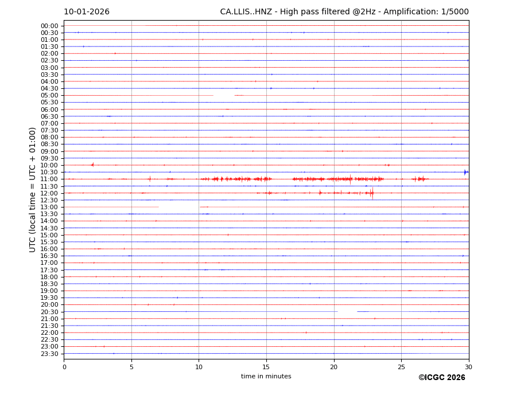This screenshot has width=532, height=399.
Task: Select the vertical UTC local time axis label
Action: click(x=33, y=189)
